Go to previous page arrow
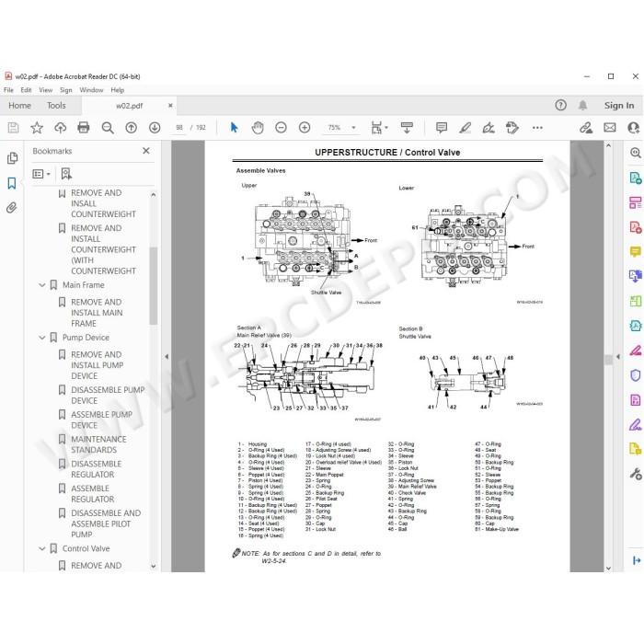The height and width of the screenshot is (644, 644). tap(131, 128)
